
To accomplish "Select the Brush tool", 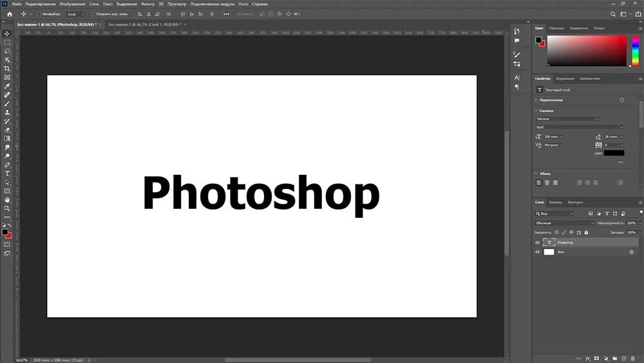I will 7,104.
